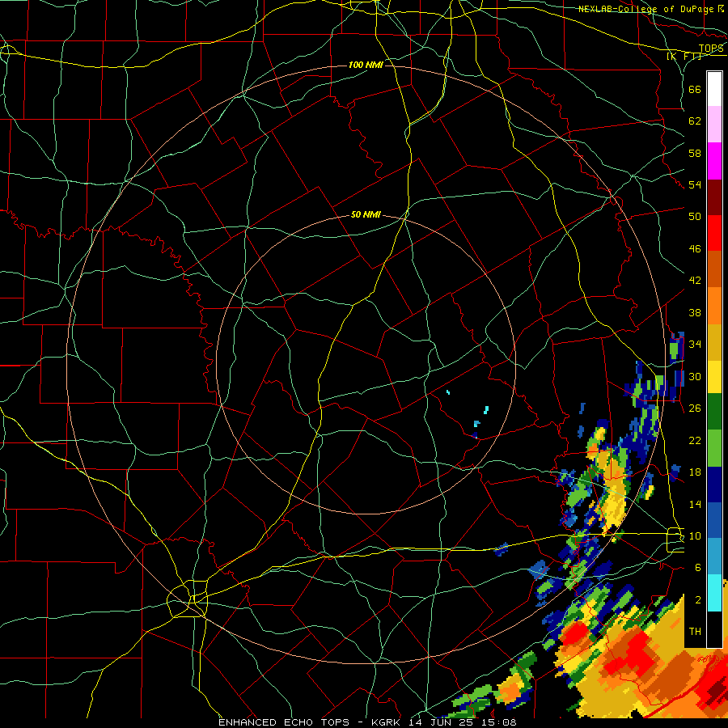
Task: Select the medium blue legend segment
Action: (x=714, y=520)
